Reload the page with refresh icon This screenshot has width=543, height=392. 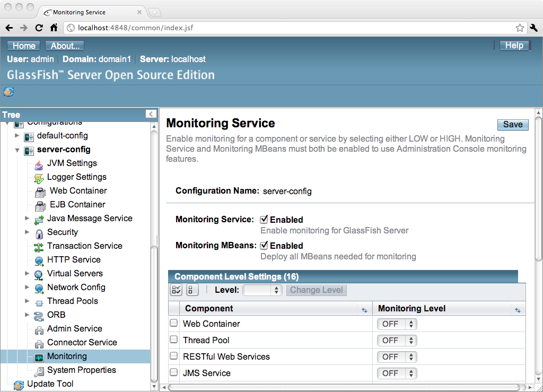pyautogui.click(x=39, y=28)
